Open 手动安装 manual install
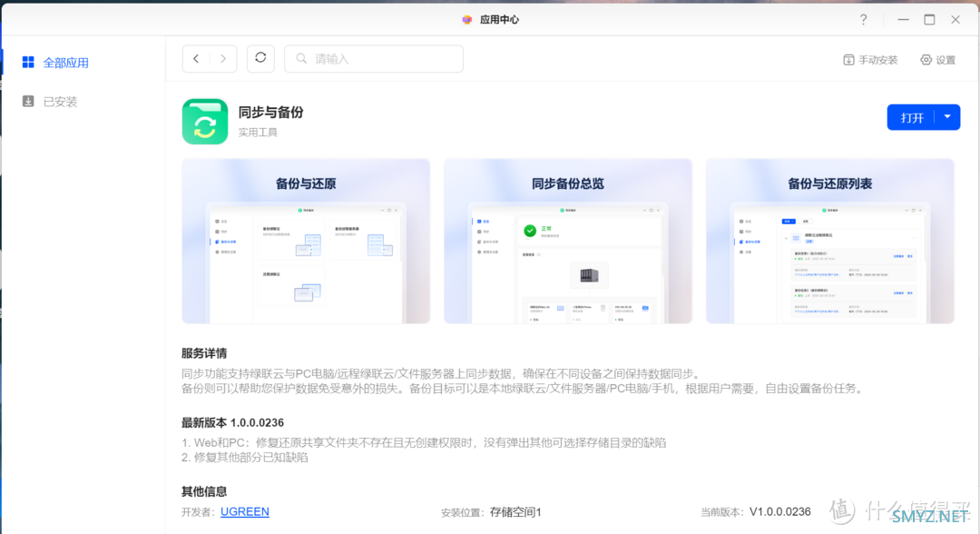The image size is (980, 534). (x=870, y=60)
